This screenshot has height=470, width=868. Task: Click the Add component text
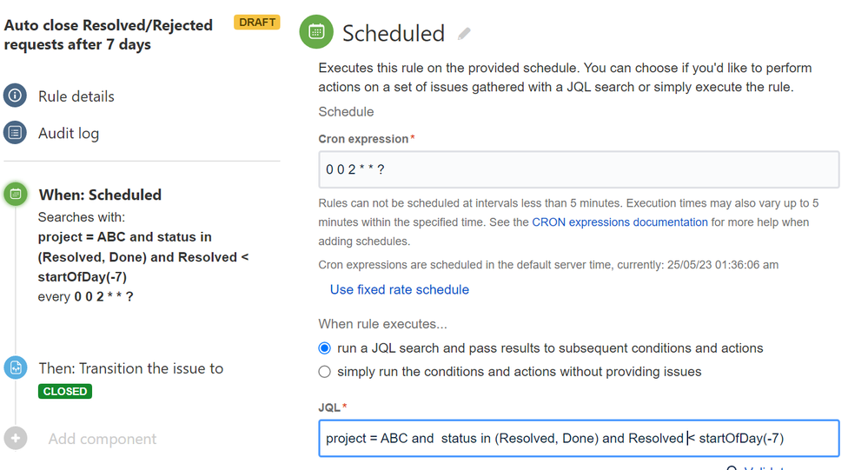102,439
